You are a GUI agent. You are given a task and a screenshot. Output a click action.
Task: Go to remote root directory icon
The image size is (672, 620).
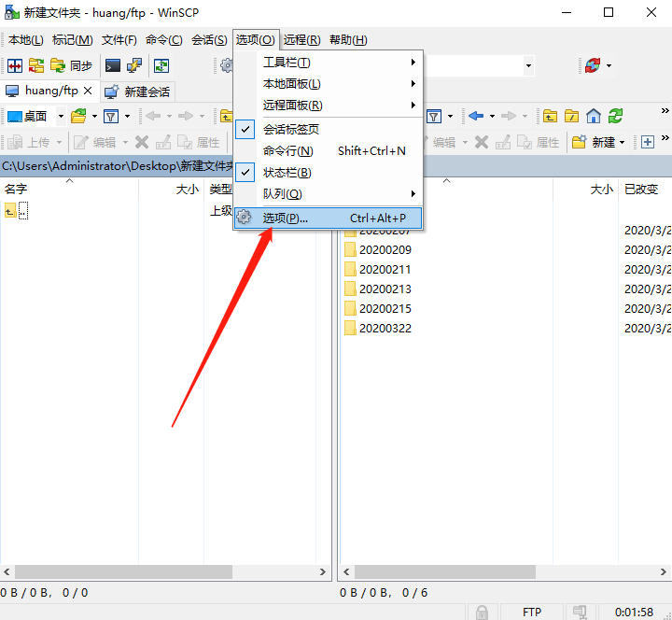click(572, 117)
